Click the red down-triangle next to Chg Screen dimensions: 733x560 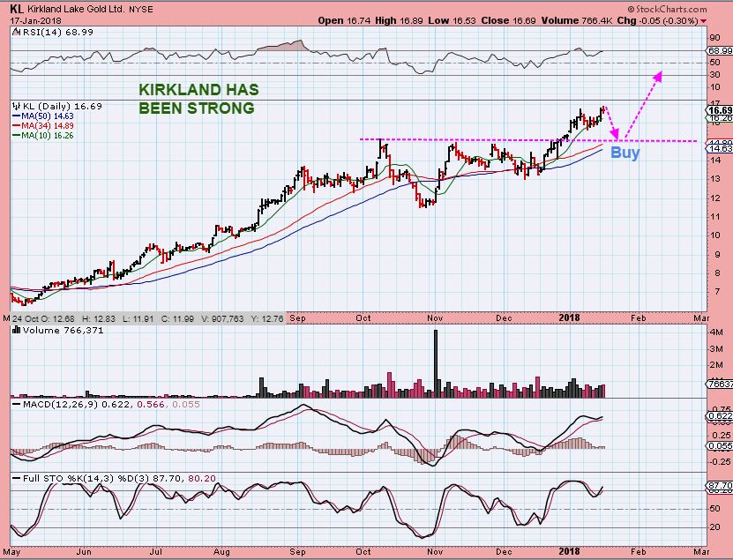click(703, 21)
